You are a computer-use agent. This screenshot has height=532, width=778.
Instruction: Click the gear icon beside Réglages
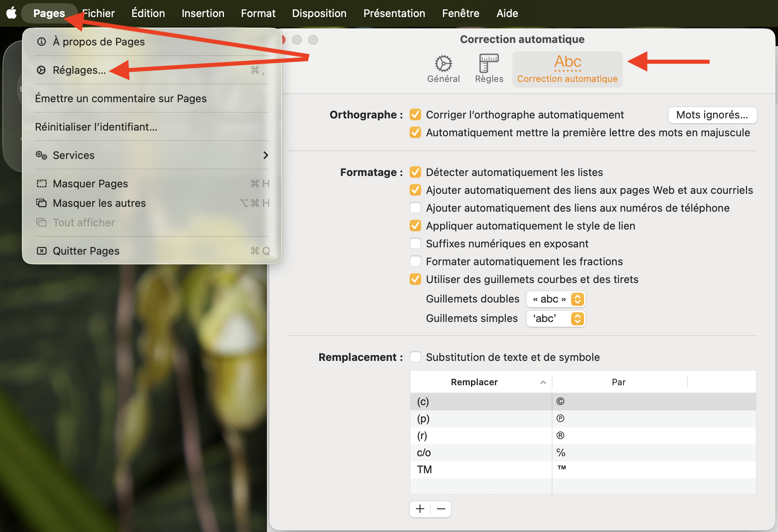point(41,70)
